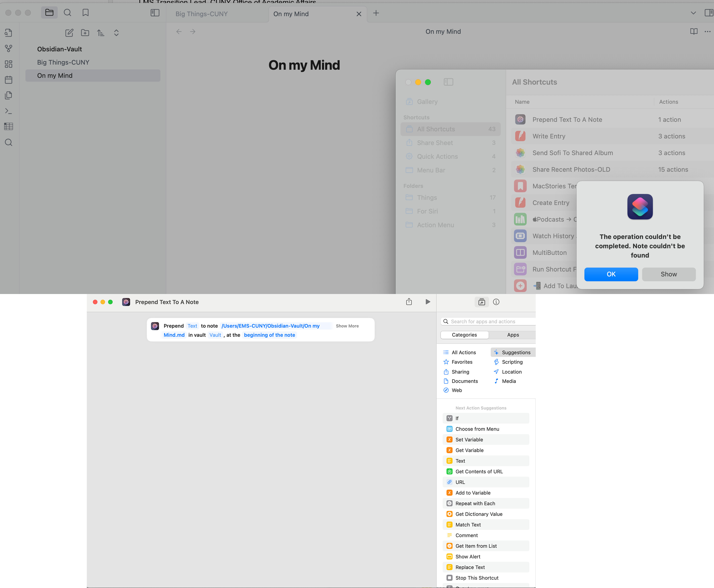The width and height of the screenshot is (714, 588).
Task: Toggle reading view book icon
Action: pyautogui.click(x=694, y=32)
